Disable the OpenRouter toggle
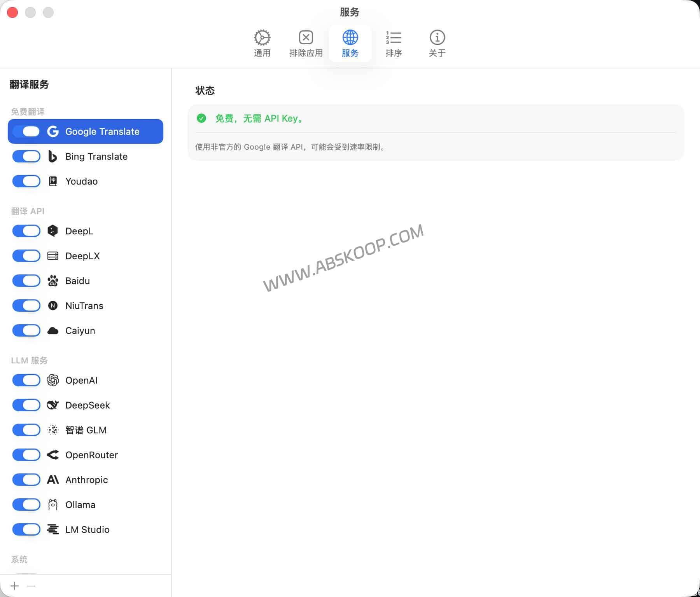 (x=26, y=455)
